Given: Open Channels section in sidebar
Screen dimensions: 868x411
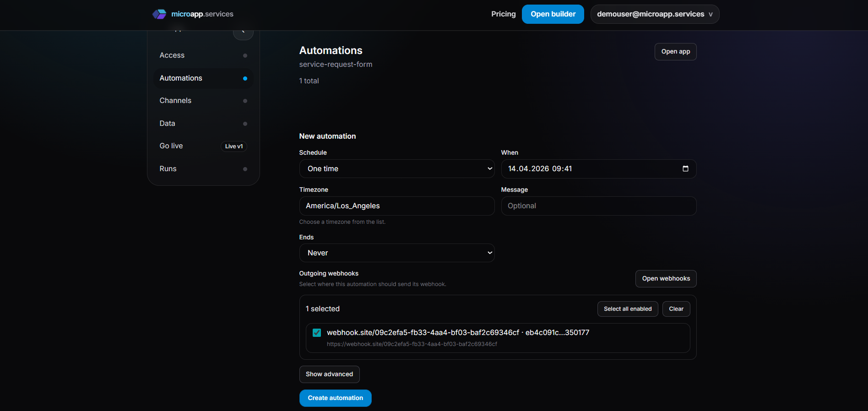Looking at the screenshot, I should [x=203, y=101].
